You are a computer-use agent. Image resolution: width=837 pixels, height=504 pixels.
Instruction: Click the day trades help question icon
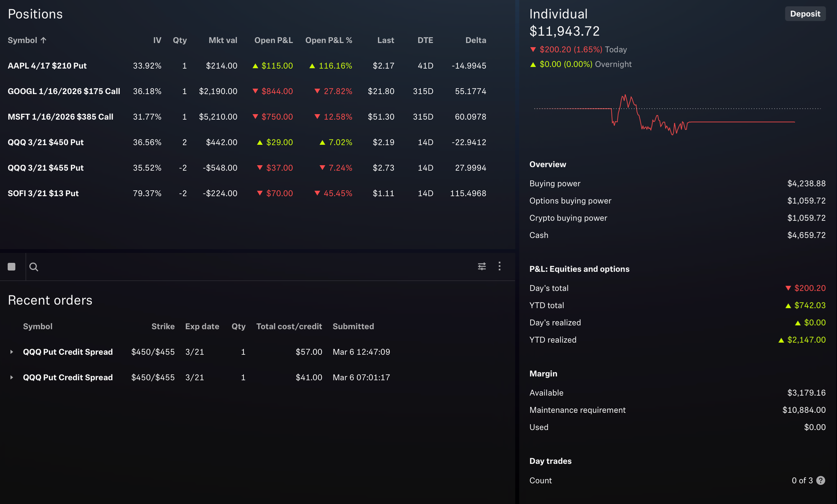pos(821,481)
